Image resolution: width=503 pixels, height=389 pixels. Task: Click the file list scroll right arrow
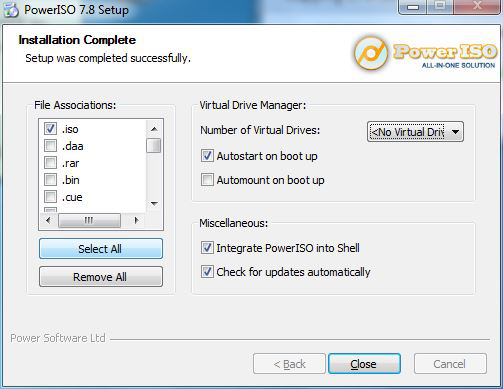(x=136, y=220)
